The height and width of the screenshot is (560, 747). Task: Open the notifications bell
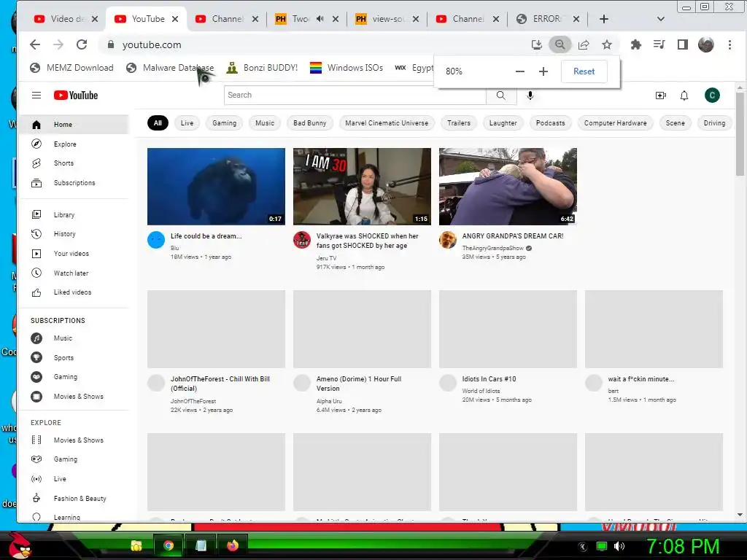point(684,96)
